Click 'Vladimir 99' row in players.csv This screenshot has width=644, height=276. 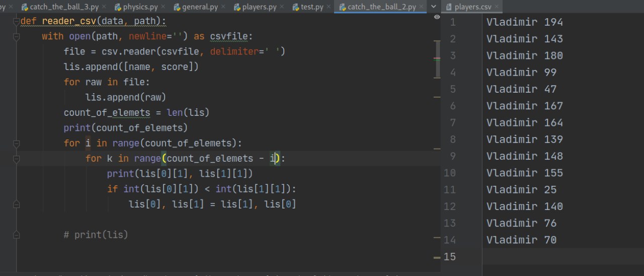pyautogui.click(x=522, y=73)
